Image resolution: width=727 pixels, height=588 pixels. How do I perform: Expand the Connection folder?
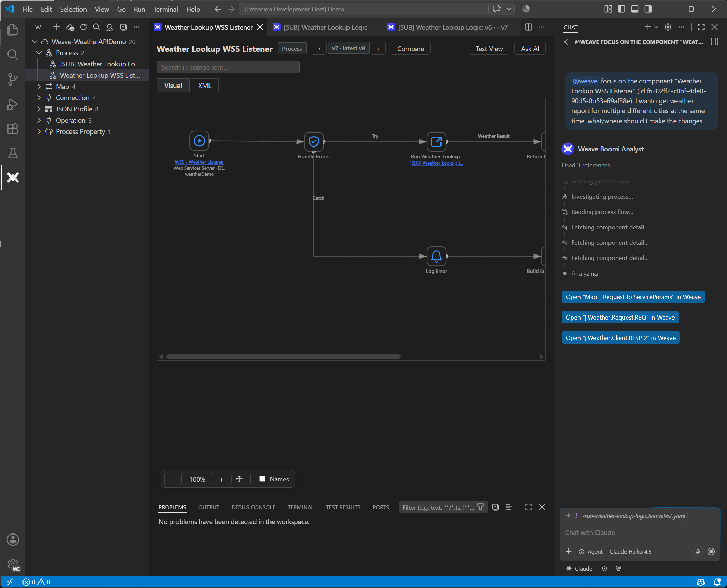point(39,97)
